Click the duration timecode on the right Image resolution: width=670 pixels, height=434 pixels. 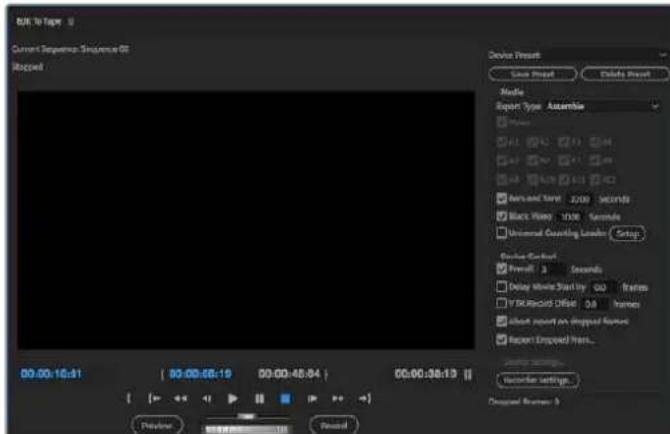point(426,374)
